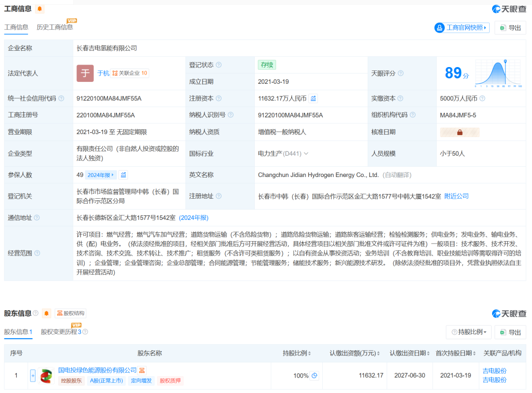Click the English name Changchun Jidian Hydrogen Energy
The width and height of the screenshot is (532, 393).
coord(318,175)
